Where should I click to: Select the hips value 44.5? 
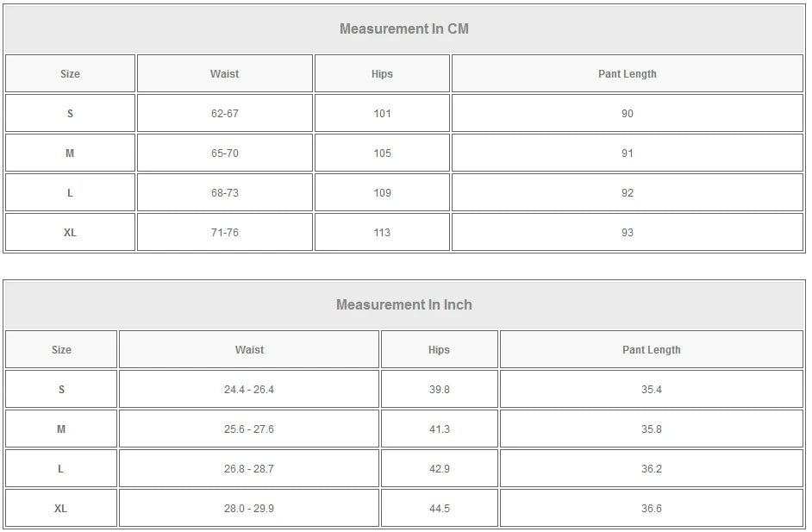439,509
